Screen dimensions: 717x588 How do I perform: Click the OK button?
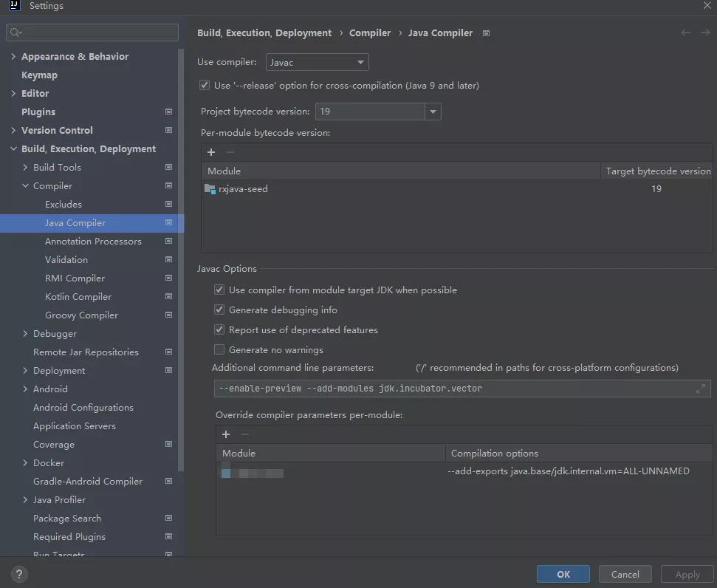click(x=563, y=574)
